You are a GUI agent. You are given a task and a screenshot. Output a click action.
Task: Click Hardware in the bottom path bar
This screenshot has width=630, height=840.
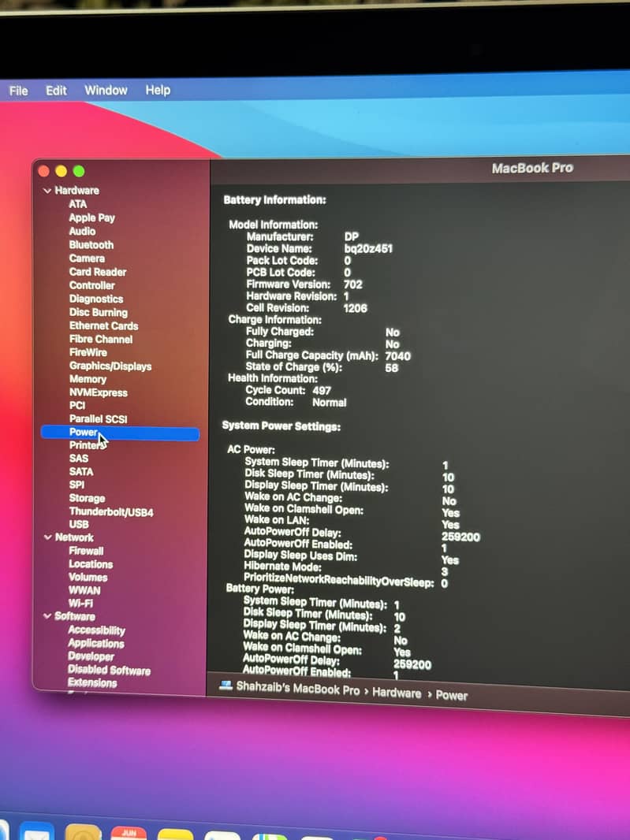(x=397, y=693)
